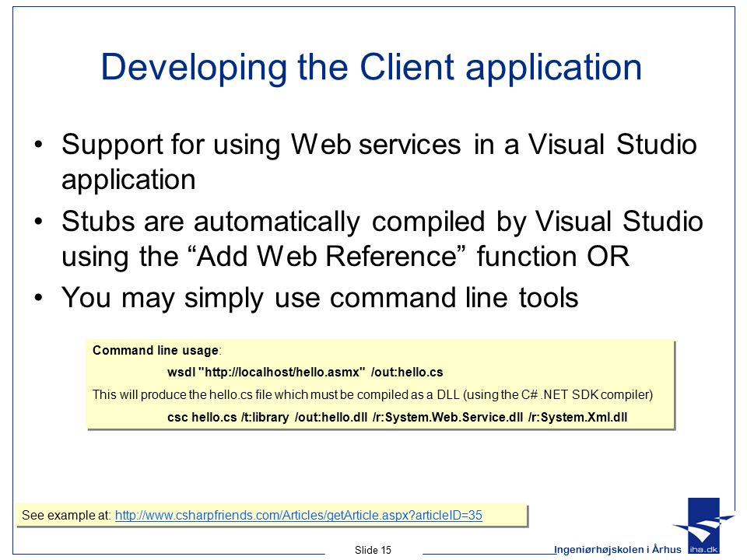Click the 'Ingeniørhøjskolen i Århus' footer text
The height and width of the screenshot is (560, 747).
[618, 550]
